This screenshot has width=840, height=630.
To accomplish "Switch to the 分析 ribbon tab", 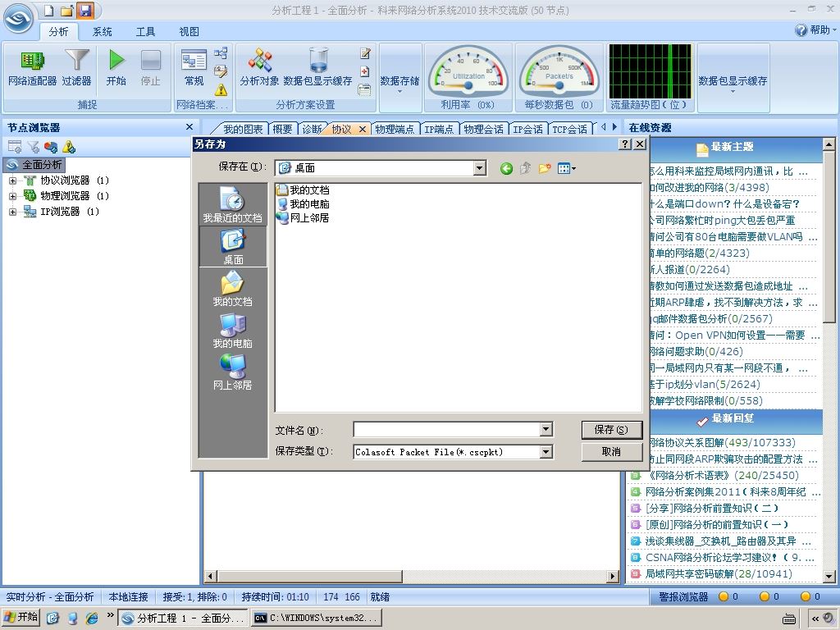I will [58, 32].
